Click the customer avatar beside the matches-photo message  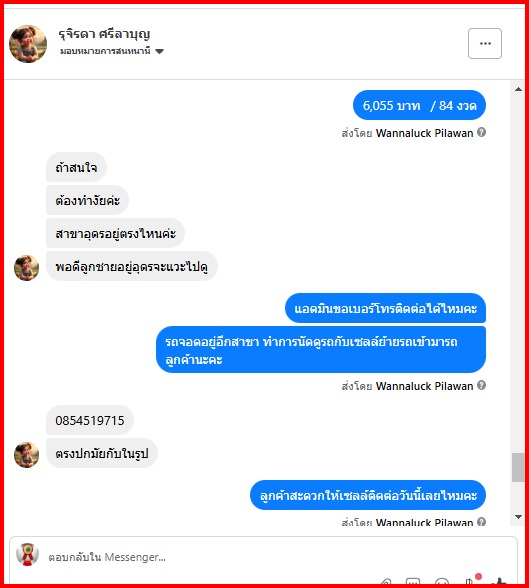[x=26, y=454]
